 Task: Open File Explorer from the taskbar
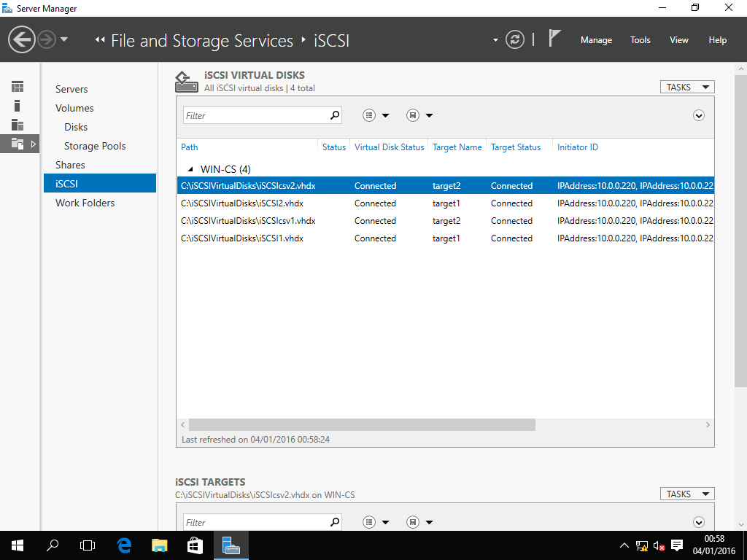tap(160, 545)
